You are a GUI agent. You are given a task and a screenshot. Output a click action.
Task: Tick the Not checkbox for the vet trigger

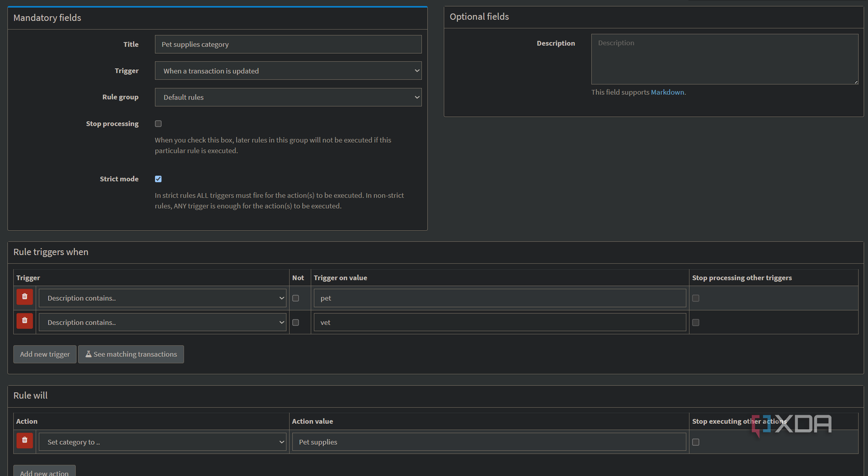[296, 323]
